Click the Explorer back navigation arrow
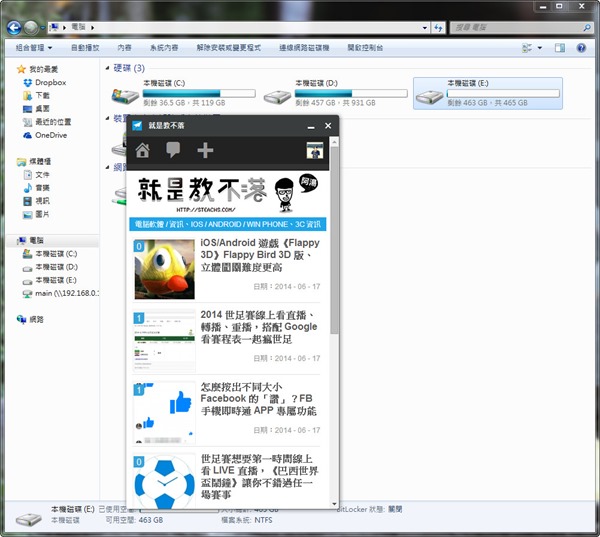 coord(13,26)
